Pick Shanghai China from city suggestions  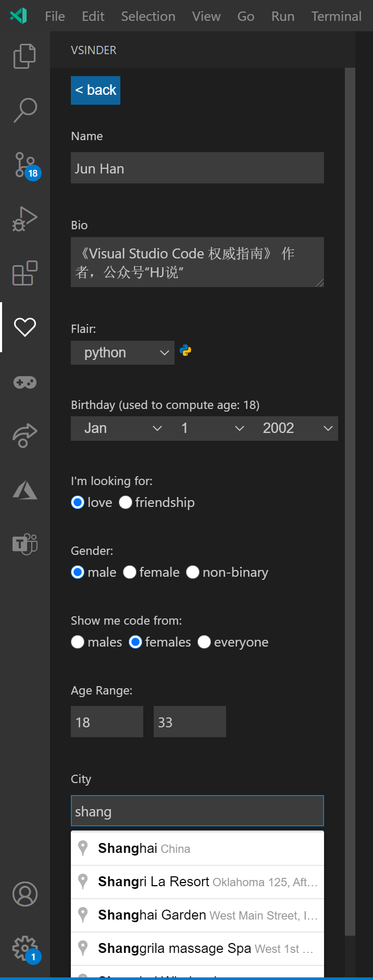(197, 849)
